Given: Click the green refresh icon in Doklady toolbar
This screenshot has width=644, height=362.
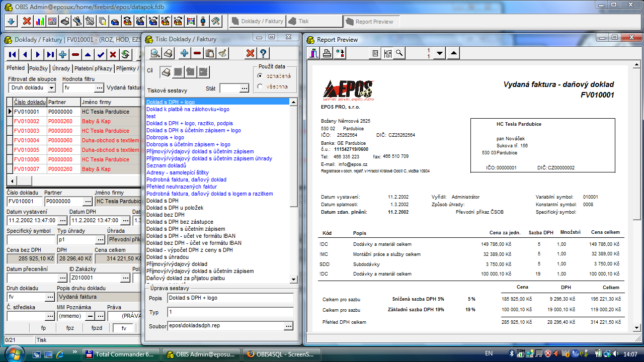Looking at the screenshot, I should point(125,54).
